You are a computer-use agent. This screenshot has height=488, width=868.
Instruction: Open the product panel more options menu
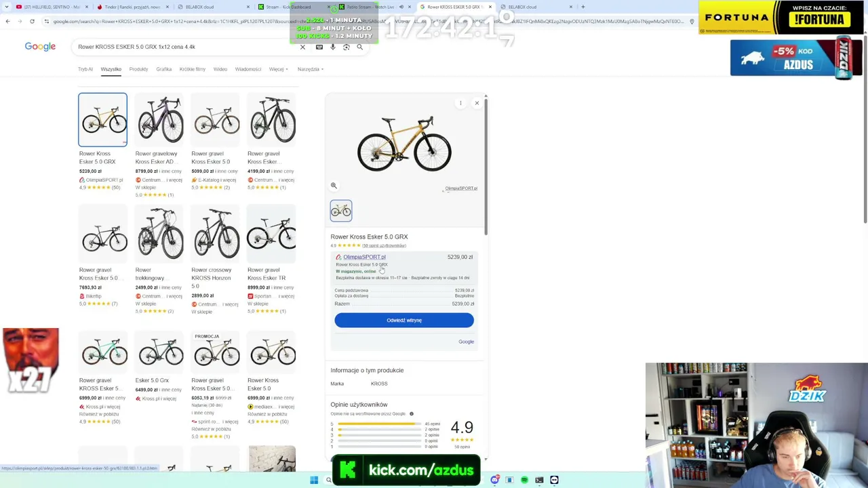(x=460, y=103)
